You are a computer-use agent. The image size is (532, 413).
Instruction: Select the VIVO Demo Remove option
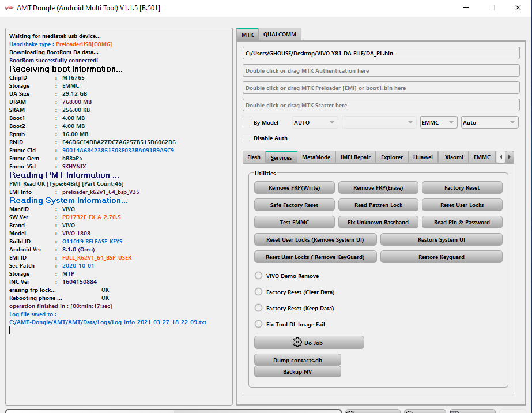click(259, 276)
